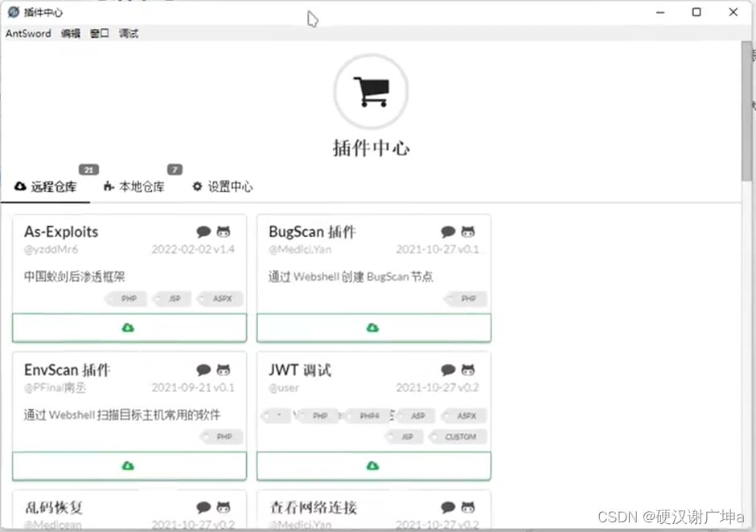Image resolution: width=756 pixels, height=532 pixels.
Task: Switch to the 本地仓库 tab
Action: click(134, 186)
